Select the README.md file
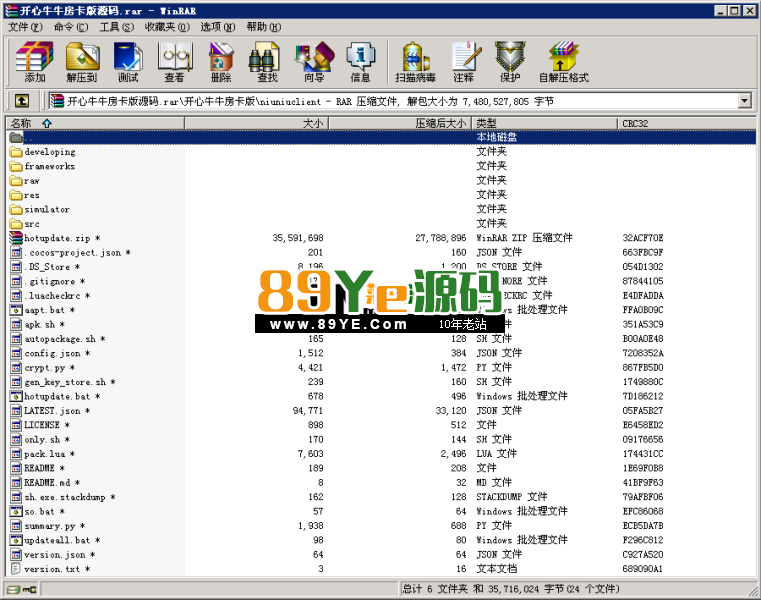This screenshot has height=600, width=761. coord(45,483)
